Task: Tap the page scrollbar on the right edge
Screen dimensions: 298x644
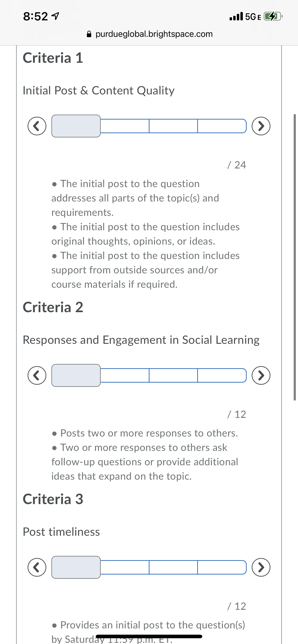Action: coord(295,258)
